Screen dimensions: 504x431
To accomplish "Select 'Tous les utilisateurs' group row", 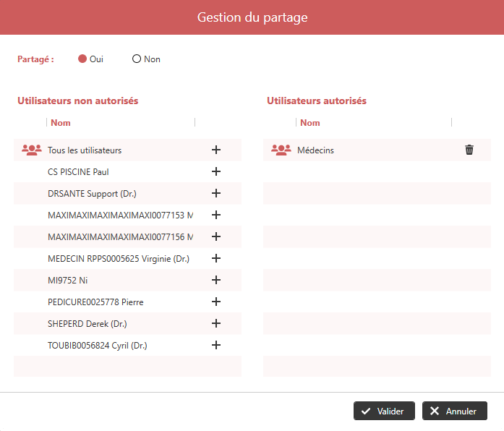I will [x=85, y=150].
